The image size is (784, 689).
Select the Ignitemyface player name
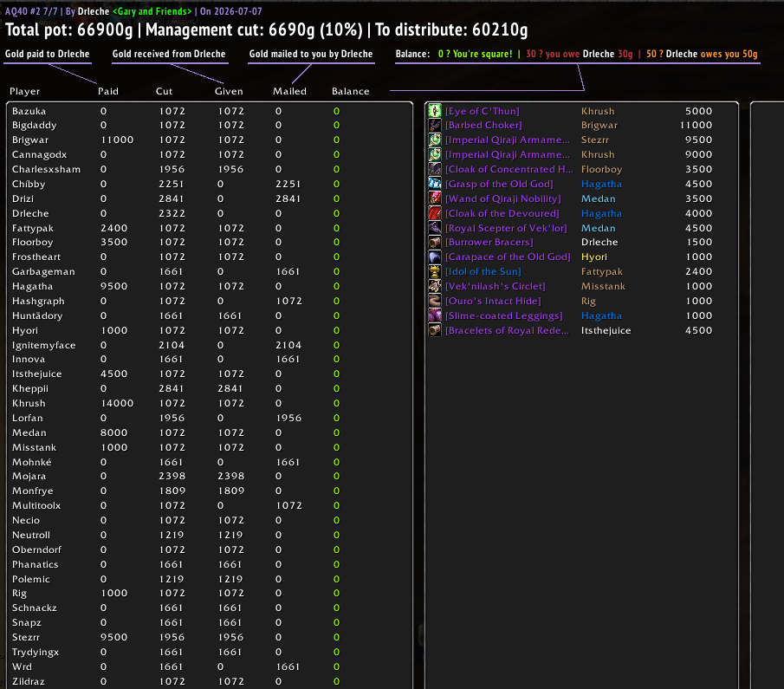(x=44, y=345)
